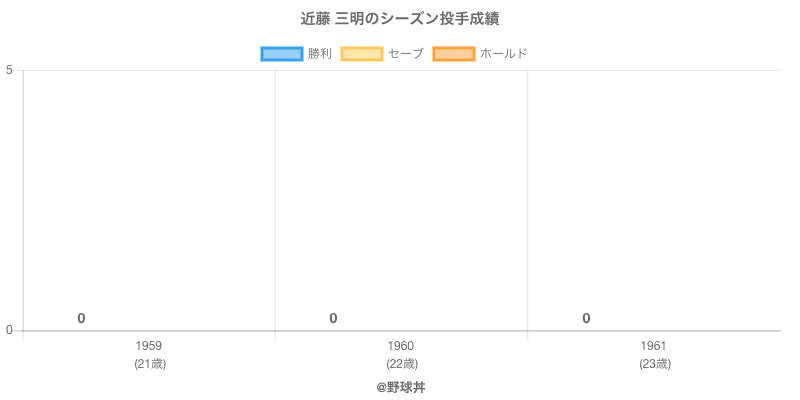Click the orange ホールド legend color swatch

point(453,54)
